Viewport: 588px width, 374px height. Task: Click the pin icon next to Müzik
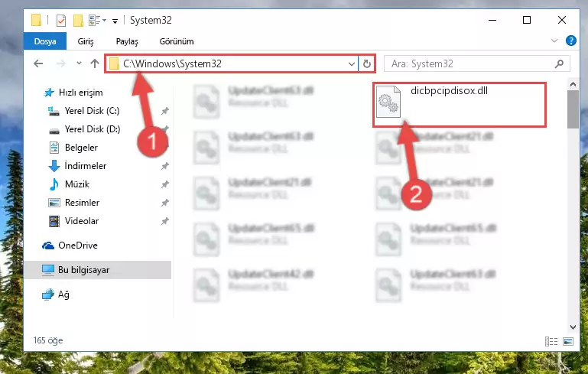tap(164, 184)
